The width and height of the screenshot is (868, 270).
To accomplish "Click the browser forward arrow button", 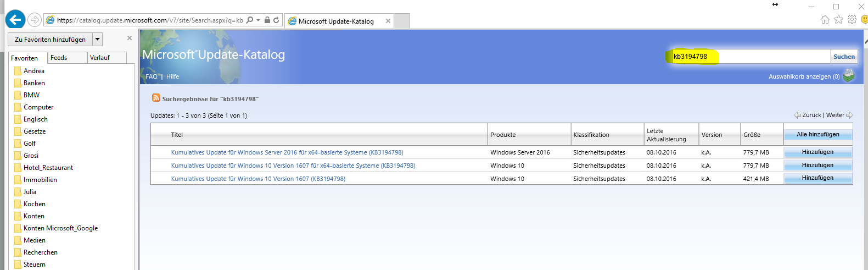I will [x=35, y=20].
